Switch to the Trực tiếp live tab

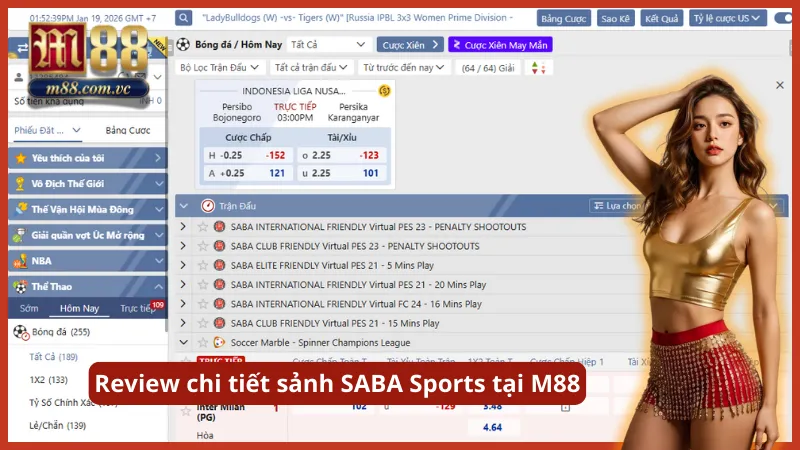[x=138, y=308]
